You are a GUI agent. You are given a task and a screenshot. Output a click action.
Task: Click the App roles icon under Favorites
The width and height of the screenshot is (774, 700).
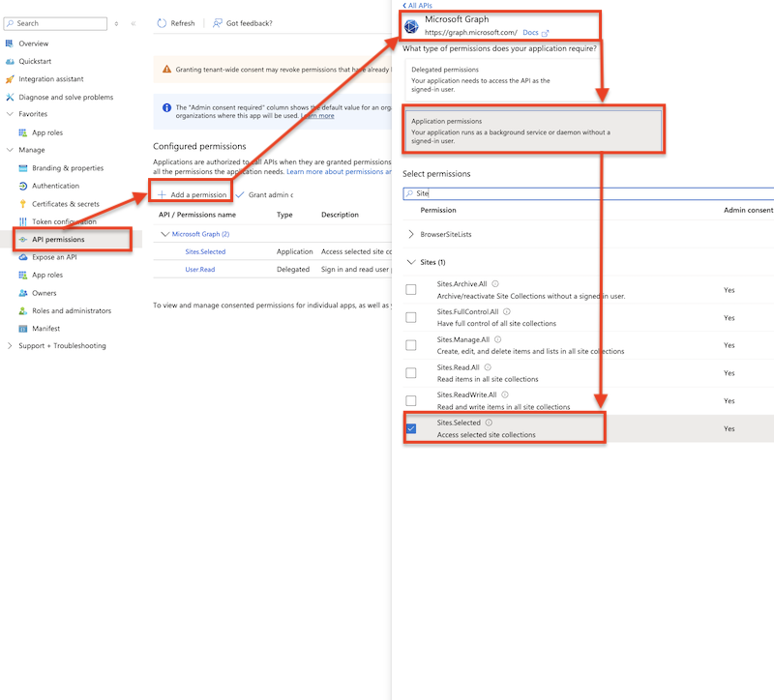(x=22, y=132)
